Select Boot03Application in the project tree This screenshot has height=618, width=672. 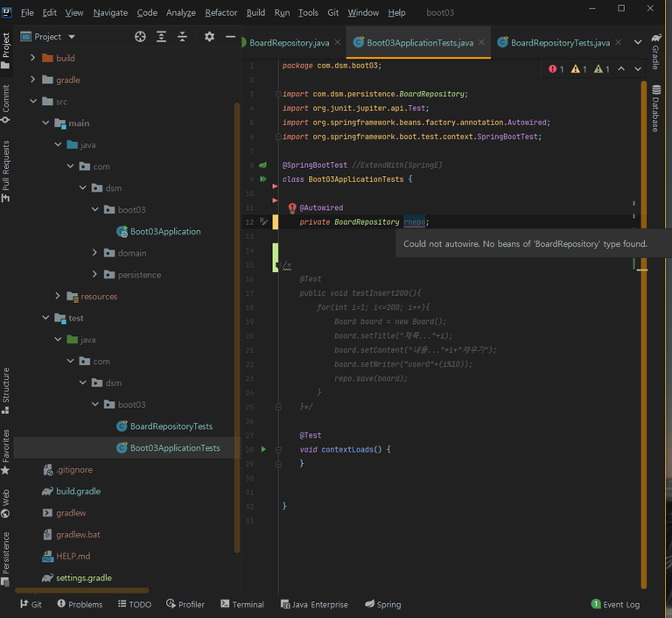click(165, 231)
